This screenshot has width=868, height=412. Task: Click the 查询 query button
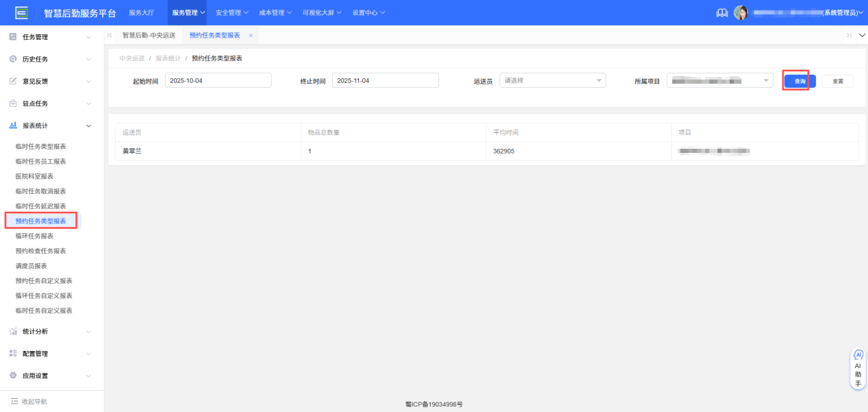point(797,80)
